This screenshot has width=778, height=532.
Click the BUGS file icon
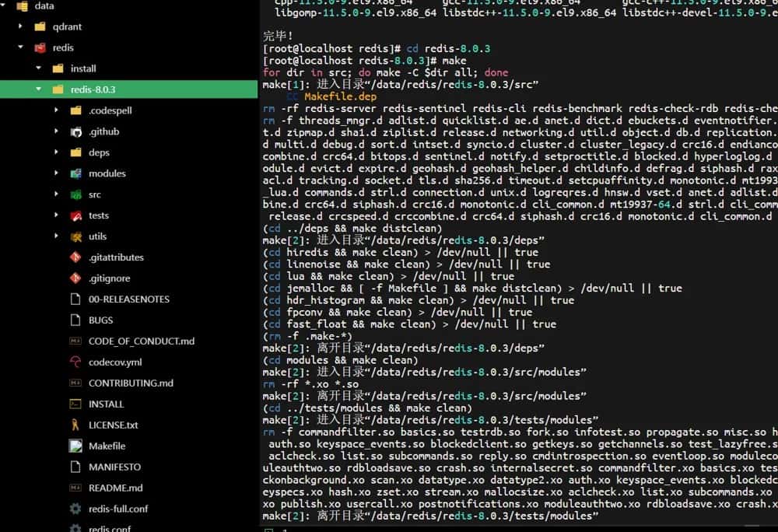(x=75, y=320)
